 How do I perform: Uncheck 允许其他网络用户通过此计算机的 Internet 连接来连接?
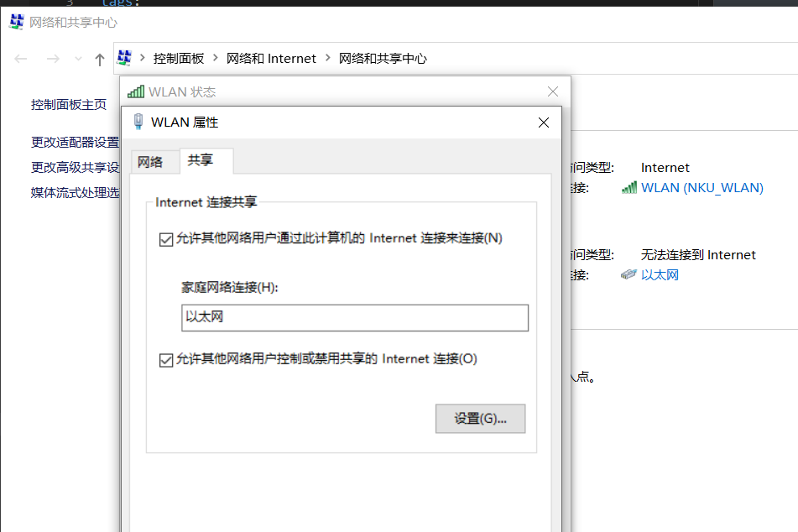pyautogui.click(x=165, y=239)
